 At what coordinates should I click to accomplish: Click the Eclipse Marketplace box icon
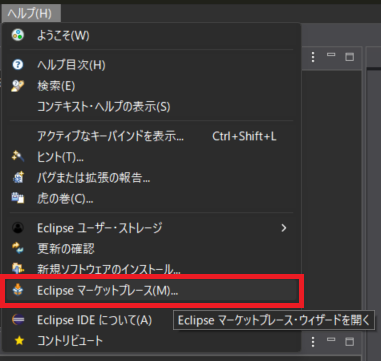18,290
